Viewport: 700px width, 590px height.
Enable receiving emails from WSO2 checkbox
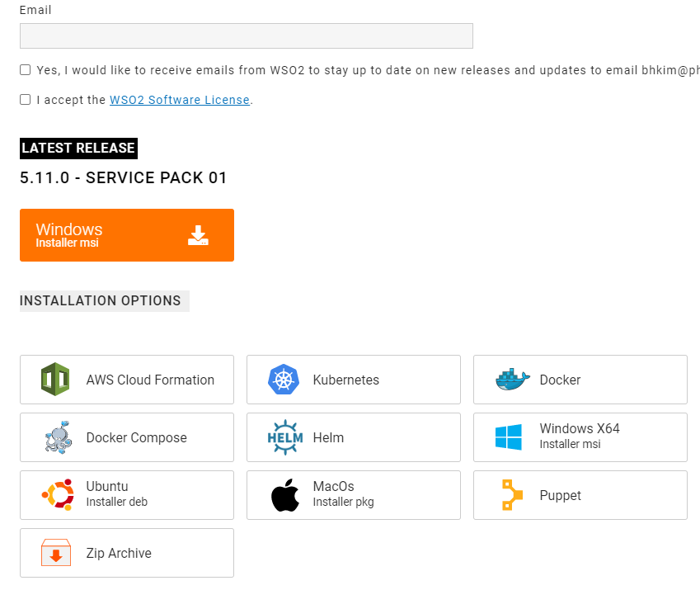(26, 70)
